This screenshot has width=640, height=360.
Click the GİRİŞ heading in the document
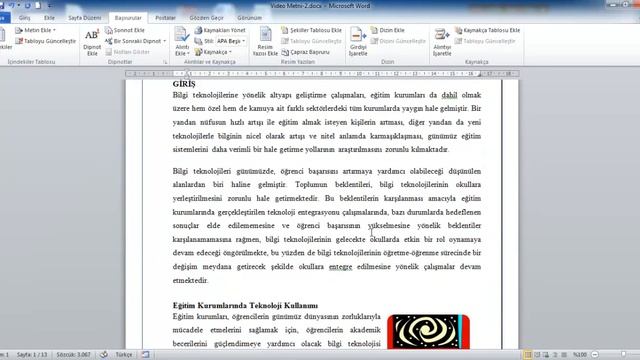coord(184,84)
